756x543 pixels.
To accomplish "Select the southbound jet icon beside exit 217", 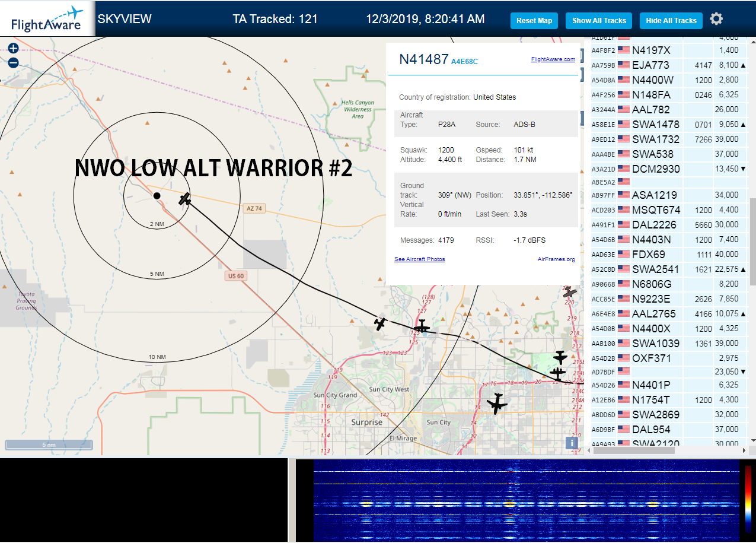I will 560,358.
